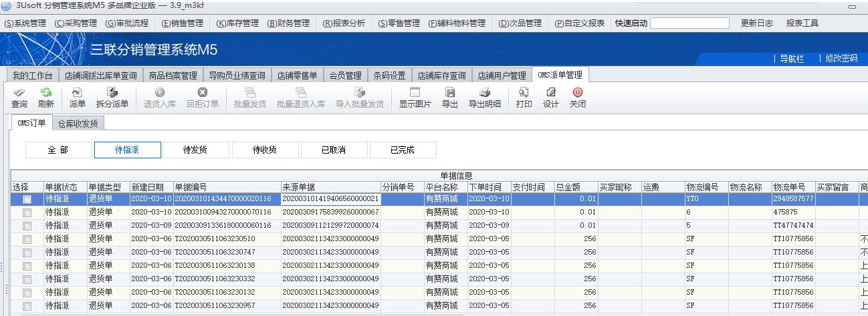
Task: Click the 刷新 refresh toolbar icon
Action: [x=45, y=98]
